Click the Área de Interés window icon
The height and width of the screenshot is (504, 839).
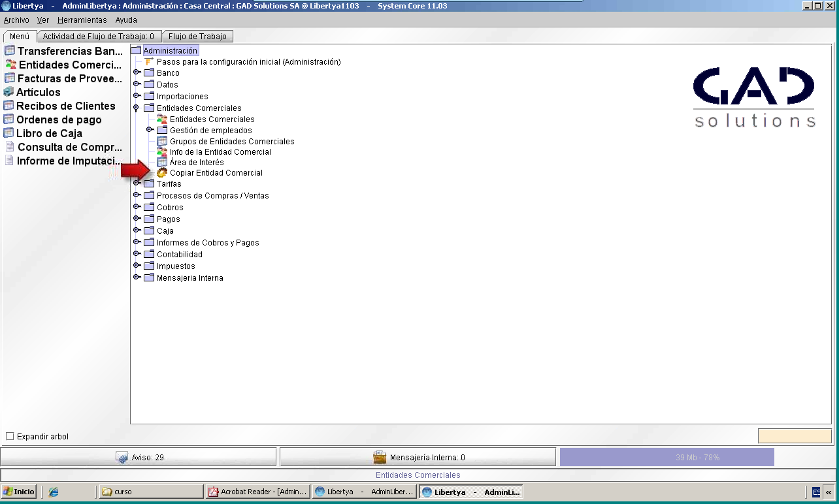162,162
